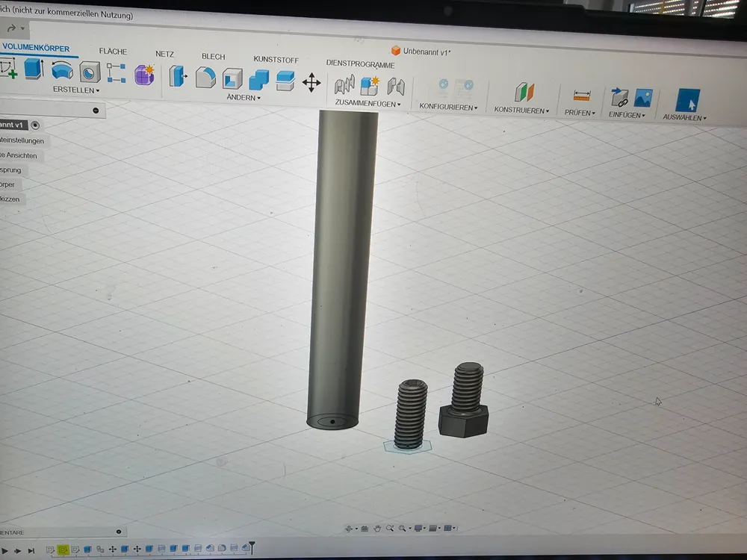Select the Press Pull tool
Viewport: 747px width, 560px height.
tap(178, 76)
